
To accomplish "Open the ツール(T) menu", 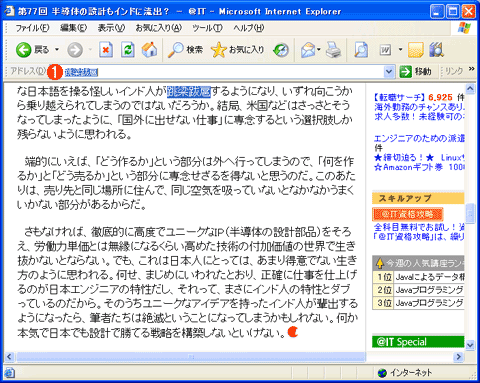I will click(207, 28).
